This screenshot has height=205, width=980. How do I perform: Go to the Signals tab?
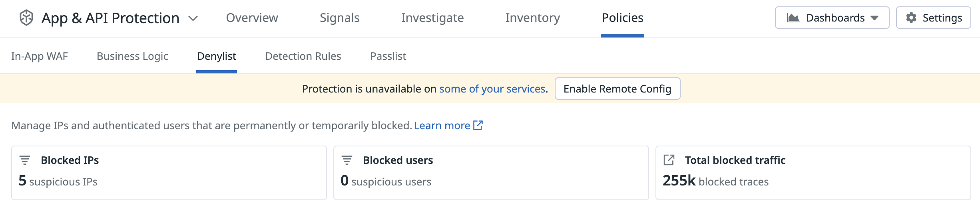point(339,18)
